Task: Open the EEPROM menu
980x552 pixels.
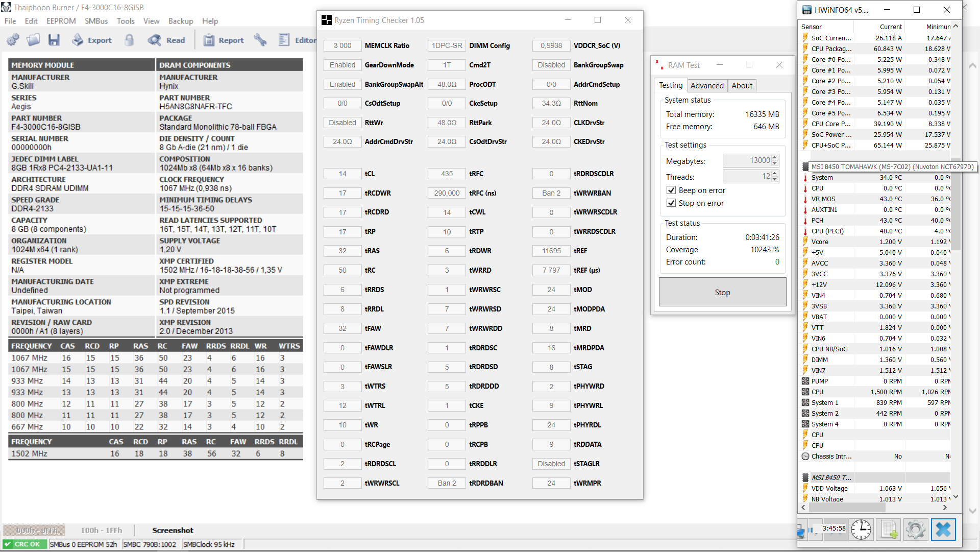Action: pos(61,21)
